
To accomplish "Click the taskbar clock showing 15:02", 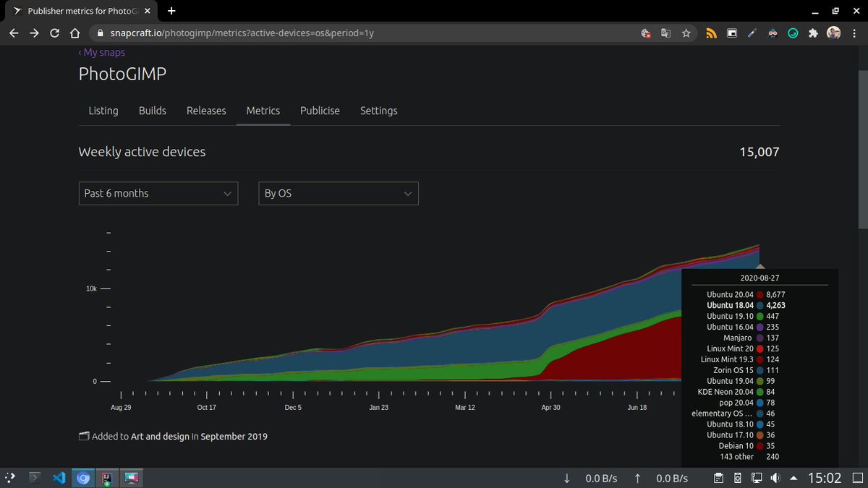I will (825, 478).
